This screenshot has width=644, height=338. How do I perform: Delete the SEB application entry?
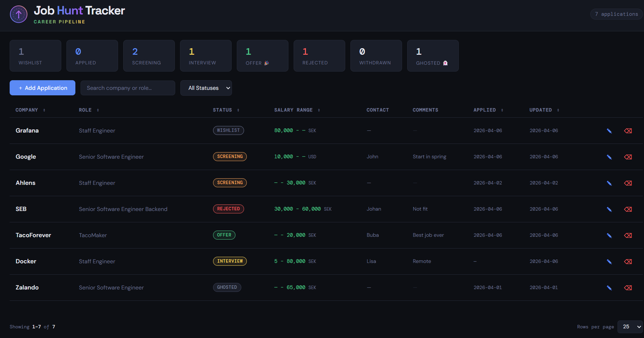coord(628,209)
